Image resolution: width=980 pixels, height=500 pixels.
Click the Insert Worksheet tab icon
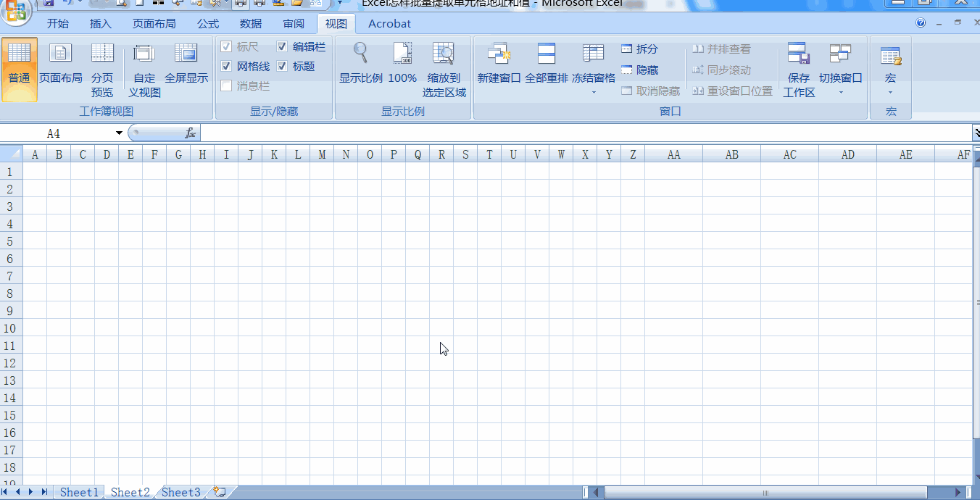click(x=220, y=492)
